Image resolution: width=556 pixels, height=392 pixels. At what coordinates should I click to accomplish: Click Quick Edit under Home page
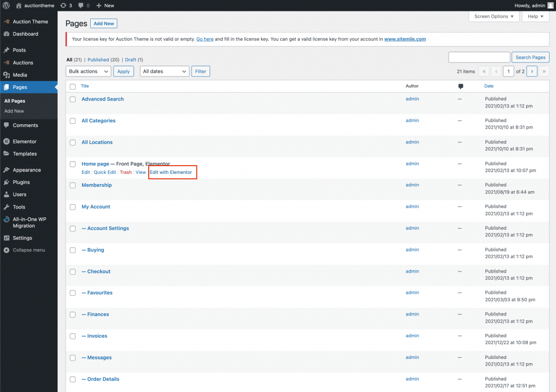105,172
